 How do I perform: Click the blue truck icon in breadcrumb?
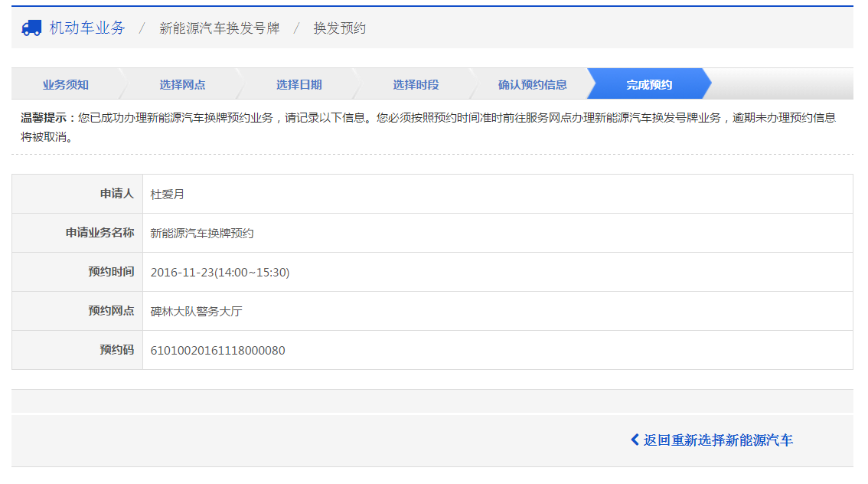click(31, 28)
